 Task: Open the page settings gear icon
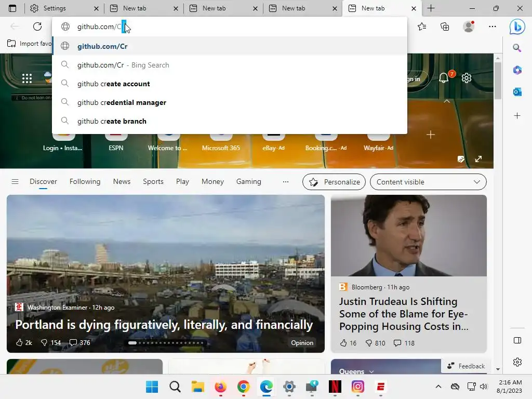coord(467,78)
